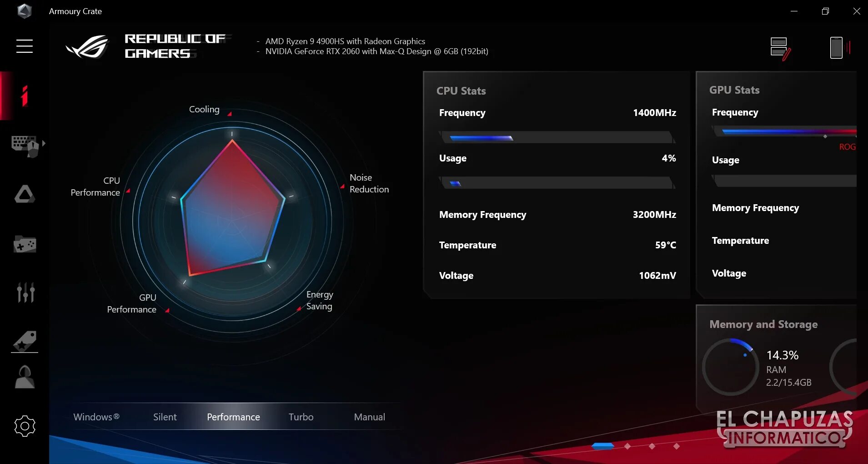The image size is (868, 464).
Task: Click the 4% CPU usage value
Action: point(669,158)
